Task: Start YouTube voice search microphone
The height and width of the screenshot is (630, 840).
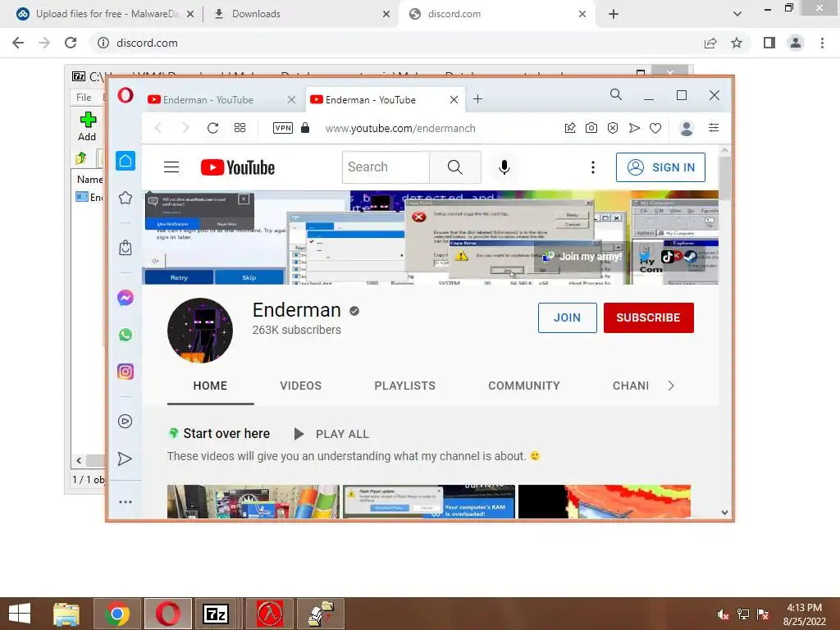Action: pos(504,167)
